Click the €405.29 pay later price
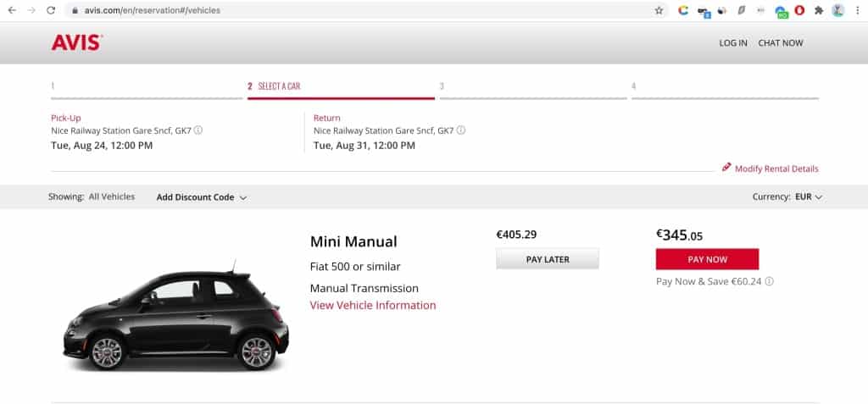The image size is (868, 404). (516, 235)
